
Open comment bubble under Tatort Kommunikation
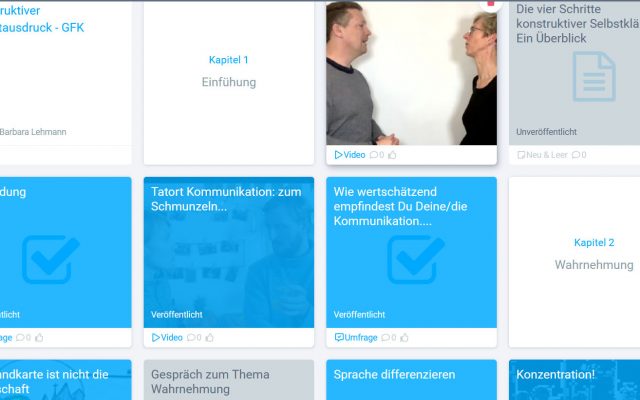coord(191,338)
